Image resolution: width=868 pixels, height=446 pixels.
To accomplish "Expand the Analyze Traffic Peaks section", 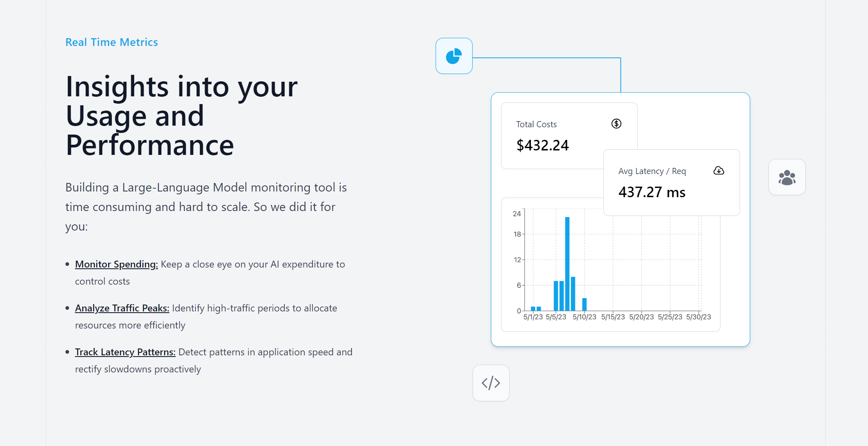I will (x=122, y=308).
